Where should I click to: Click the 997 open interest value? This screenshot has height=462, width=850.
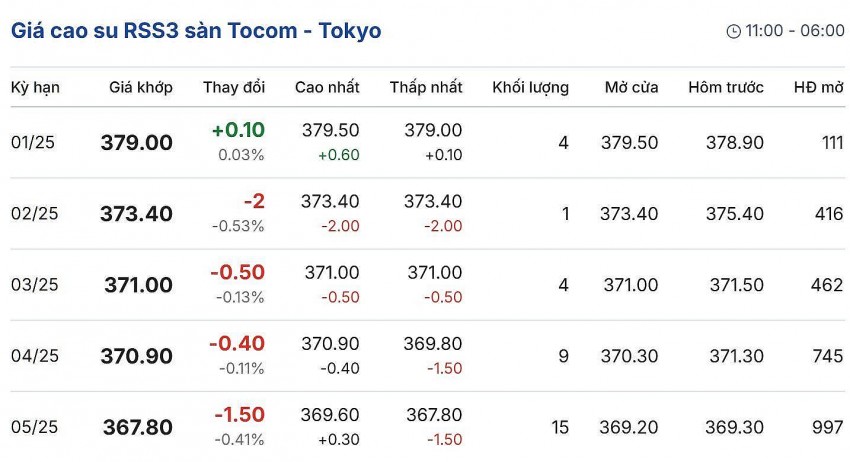pos(827,427)
